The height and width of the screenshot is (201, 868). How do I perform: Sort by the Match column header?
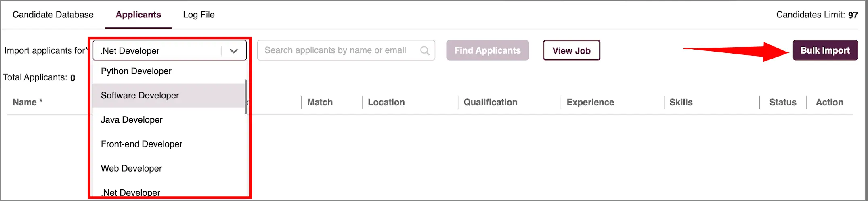click(320, 102)
